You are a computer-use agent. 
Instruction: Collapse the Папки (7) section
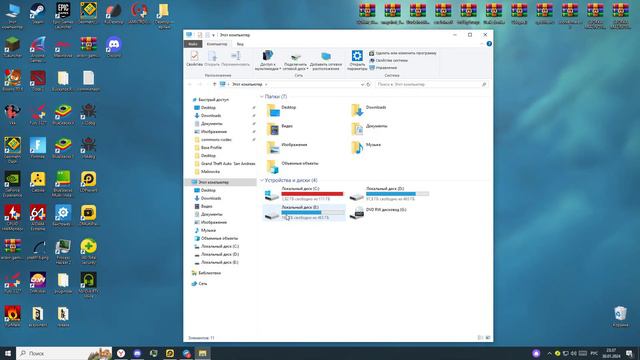(x=262, y=96)
